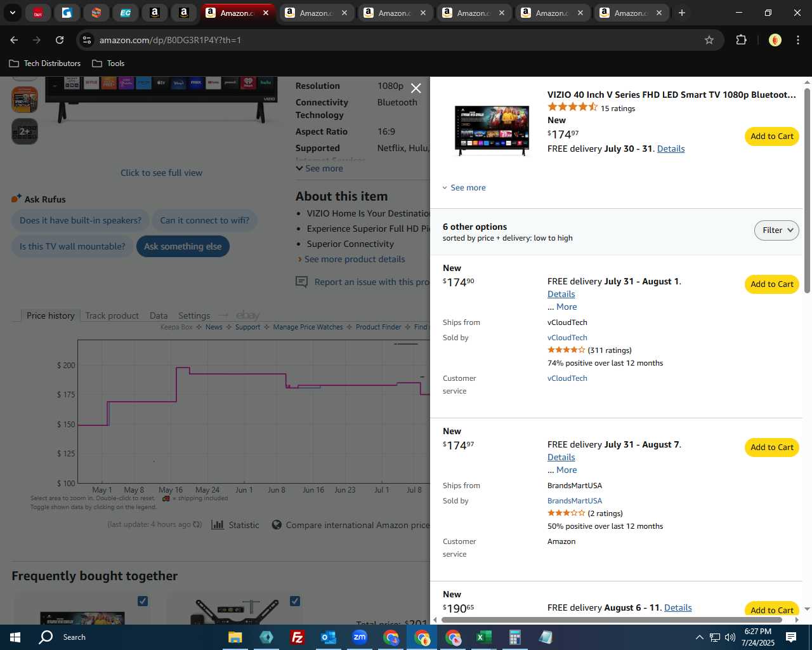This screenshot has height=650, width=812.
Task: Expand More under BrandsMartUSA delivery
Action: pos(566,470)
